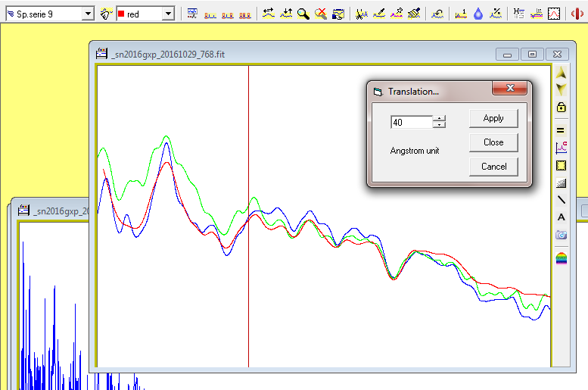The height and width of the screenshot is (390, 588).
Task: Click the normalize to 1 icon
Action: coord(461,14)
